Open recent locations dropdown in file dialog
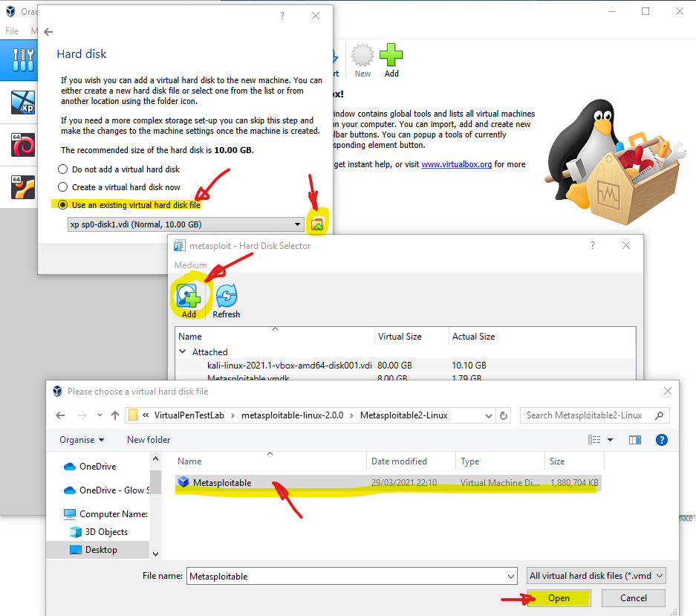The width and height of the screenshot is (696, 616). pos(100,415)
